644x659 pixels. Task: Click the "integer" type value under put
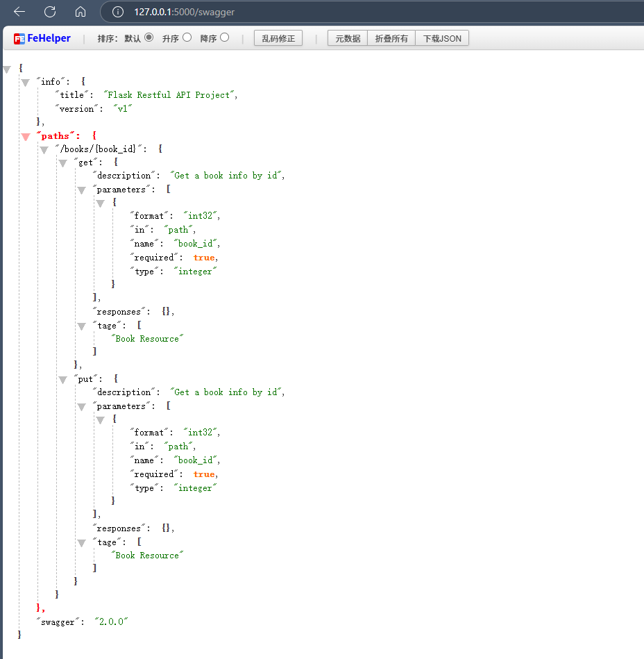(x=195, y=488)
